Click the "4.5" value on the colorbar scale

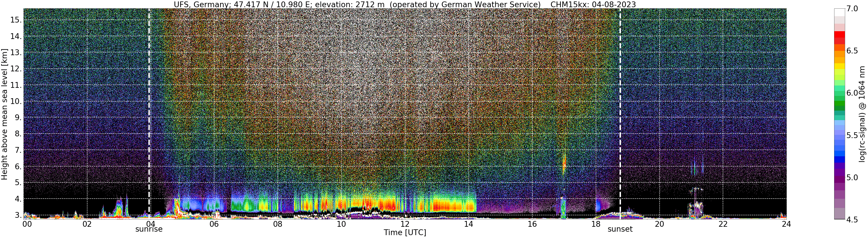[852, 220]
